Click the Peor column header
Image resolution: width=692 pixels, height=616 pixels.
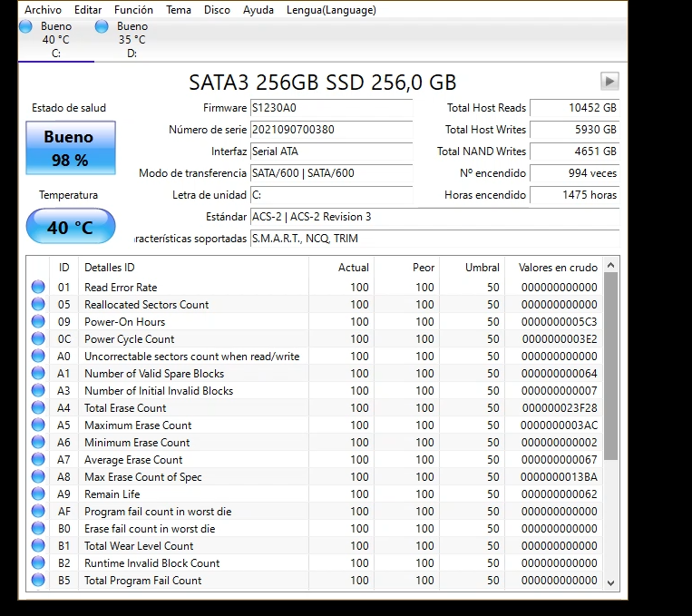(x=406, y=268)
